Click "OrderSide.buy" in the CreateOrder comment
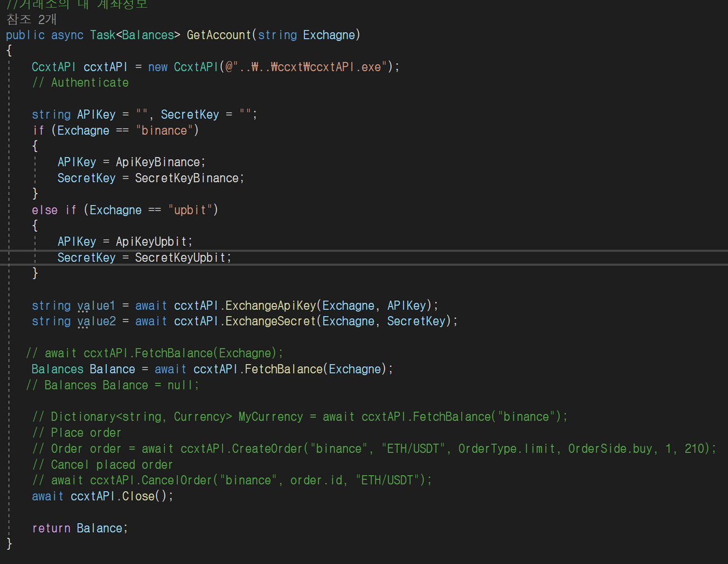728x564 pixels. [610, 449]
